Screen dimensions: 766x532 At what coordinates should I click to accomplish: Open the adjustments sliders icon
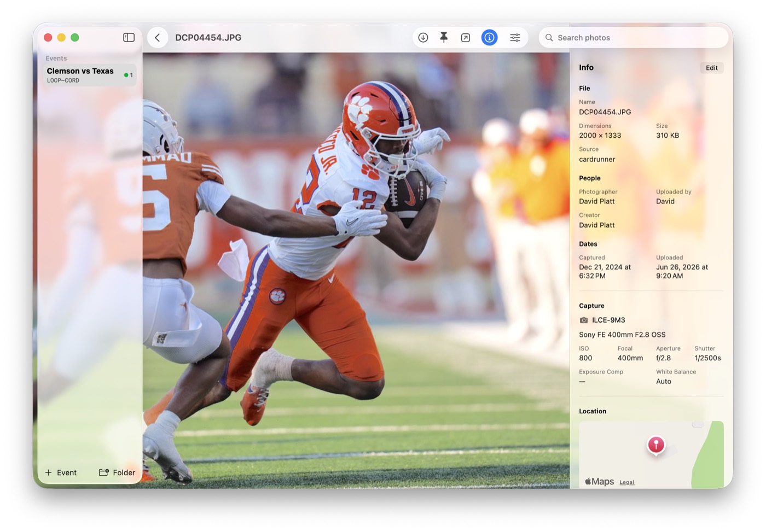[515, 38]
